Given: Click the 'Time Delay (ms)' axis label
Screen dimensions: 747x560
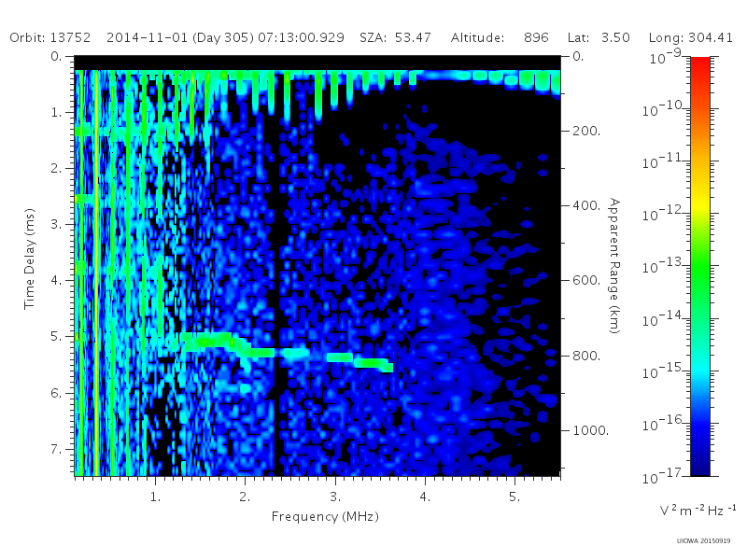Looking at the screenshot, I should pos(29,259).
